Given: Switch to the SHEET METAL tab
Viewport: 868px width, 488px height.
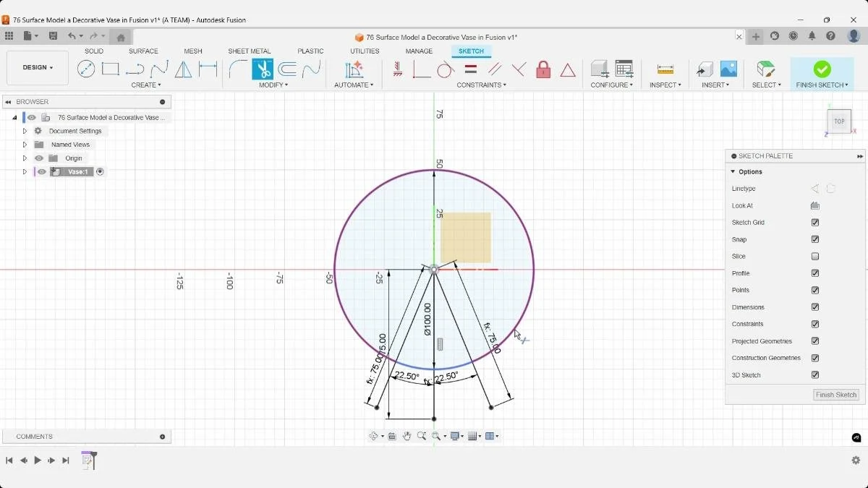Looking at the screenshot, I should point(250,51).
